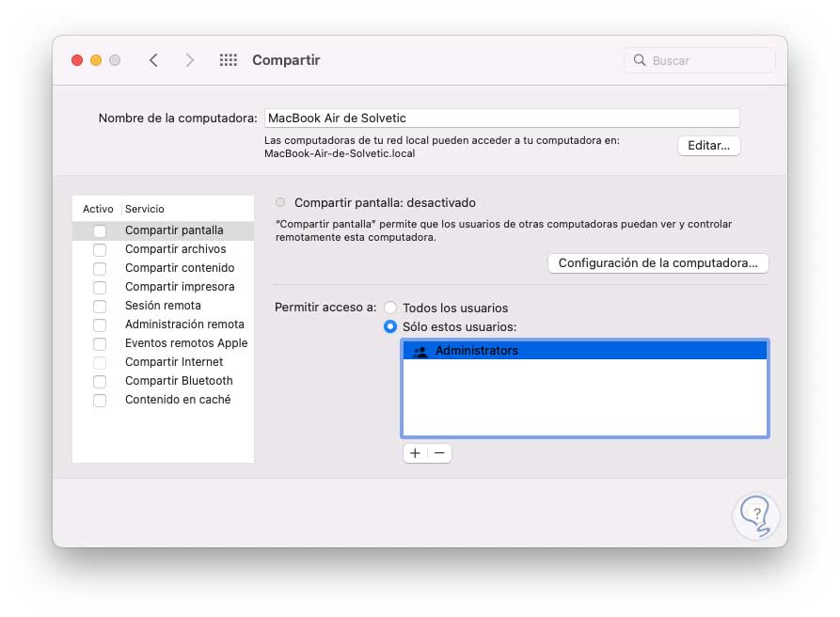Click the magnifier search icon
The height and width of the screenshot is (617, 840).
pos(640,60)
